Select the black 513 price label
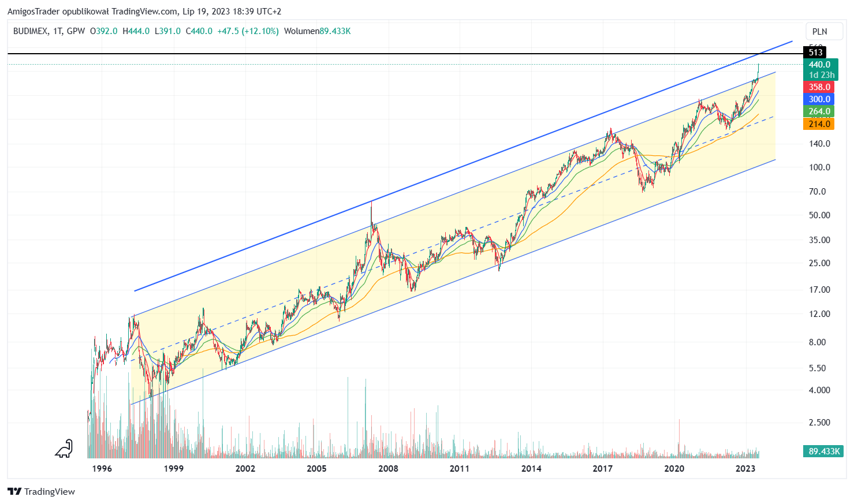 pyautogui.click(x=815, y=53)
